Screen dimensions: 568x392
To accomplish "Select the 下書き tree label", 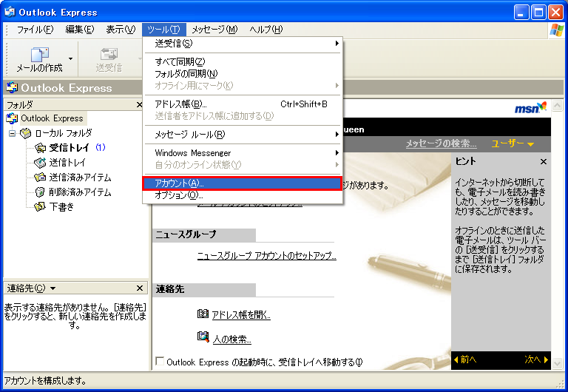I will pyautogui.click(x=61, y=207).
